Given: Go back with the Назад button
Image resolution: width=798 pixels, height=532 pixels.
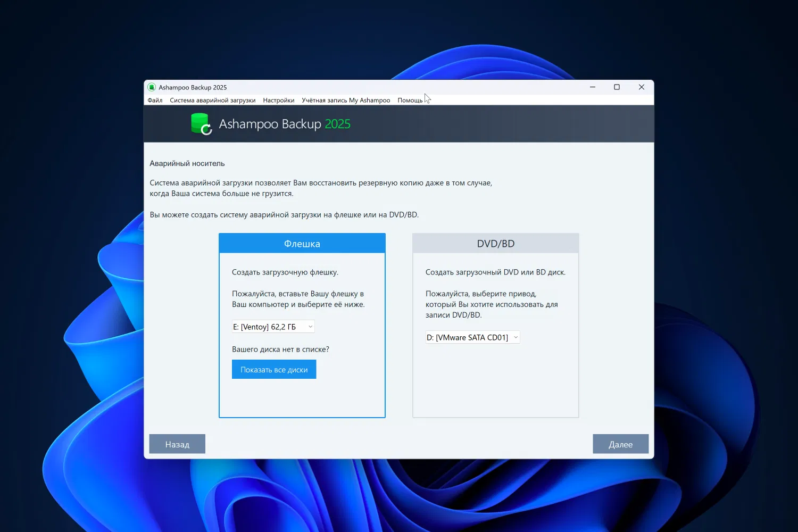Looking at the screenshot, I should tap(177, 444).
